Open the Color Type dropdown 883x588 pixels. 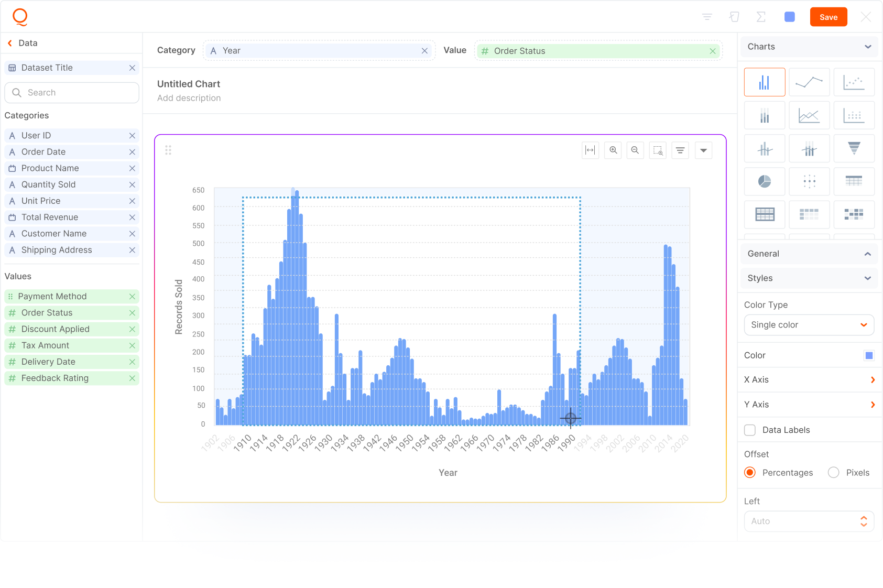[809, 325]
